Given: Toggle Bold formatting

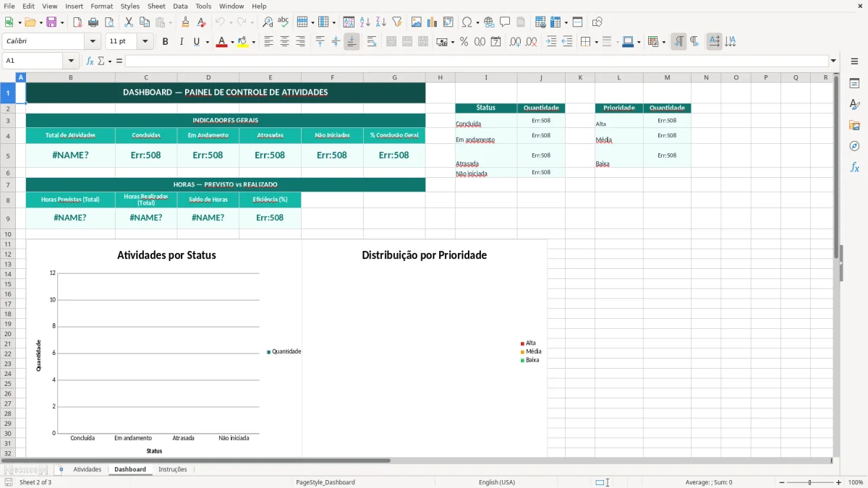Looking at the screenshot, I should [x=166, y=42].
